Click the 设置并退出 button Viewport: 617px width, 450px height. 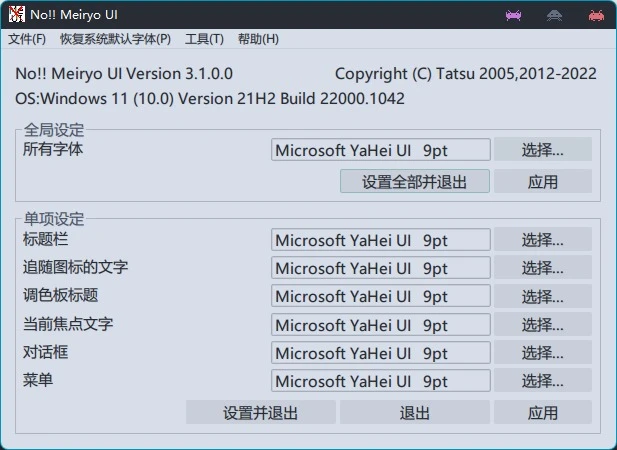pos(260,413)
